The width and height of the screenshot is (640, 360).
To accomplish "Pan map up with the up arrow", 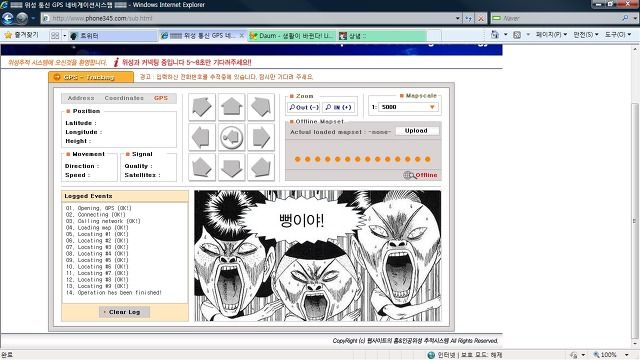I will [x=231, y=107].
